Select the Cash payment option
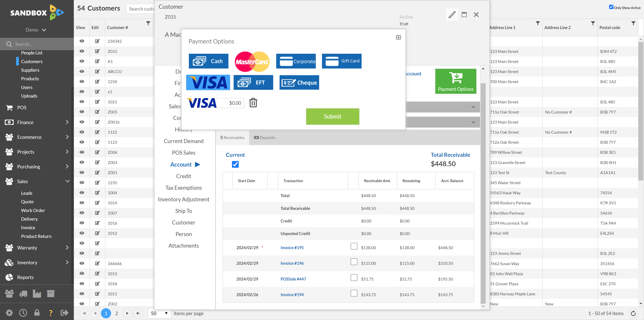644x320 pixels. point(208,61)
